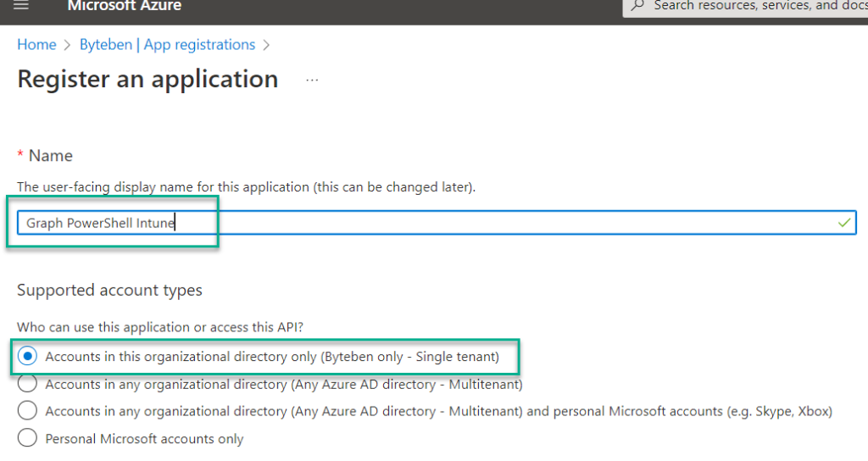Choose the Personal Microsoft accounts only radio

27,438
